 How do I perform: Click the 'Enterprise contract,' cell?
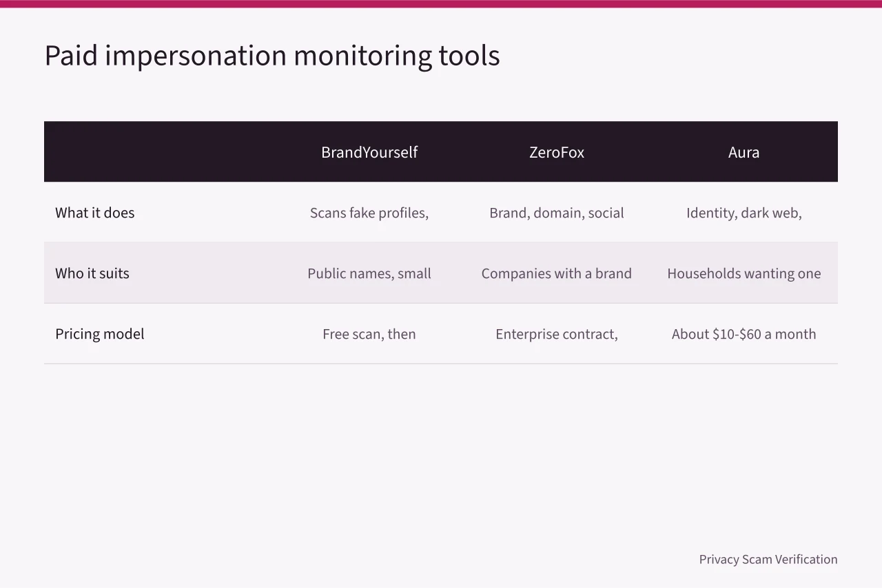click(557, 334)
